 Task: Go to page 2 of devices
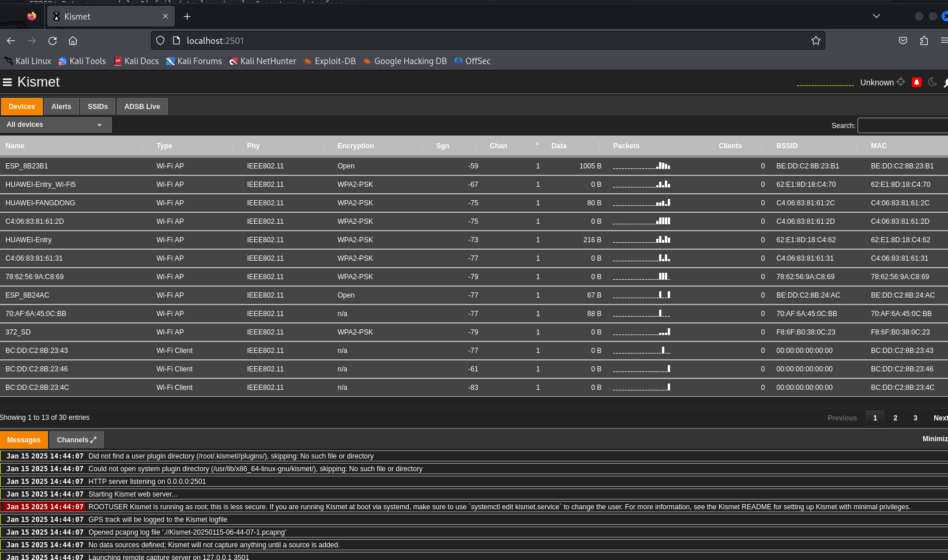[895, 418]
